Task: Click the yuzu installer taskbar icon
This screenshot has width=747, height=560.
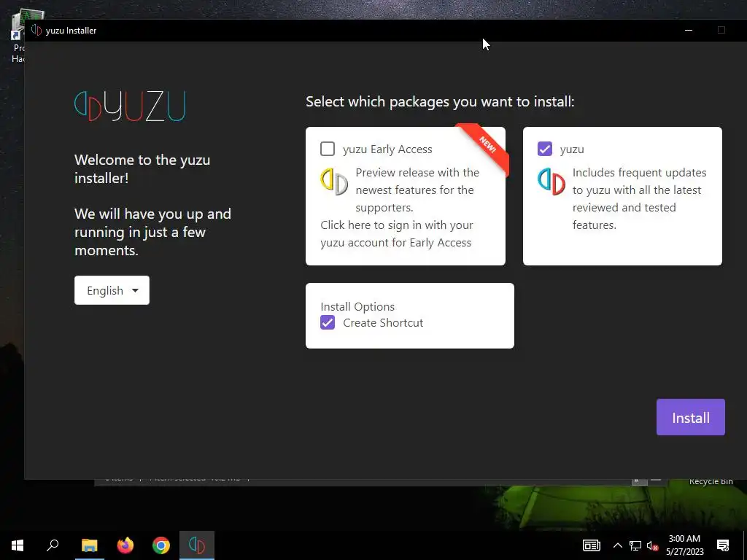Action: click(x=197, y=545)
